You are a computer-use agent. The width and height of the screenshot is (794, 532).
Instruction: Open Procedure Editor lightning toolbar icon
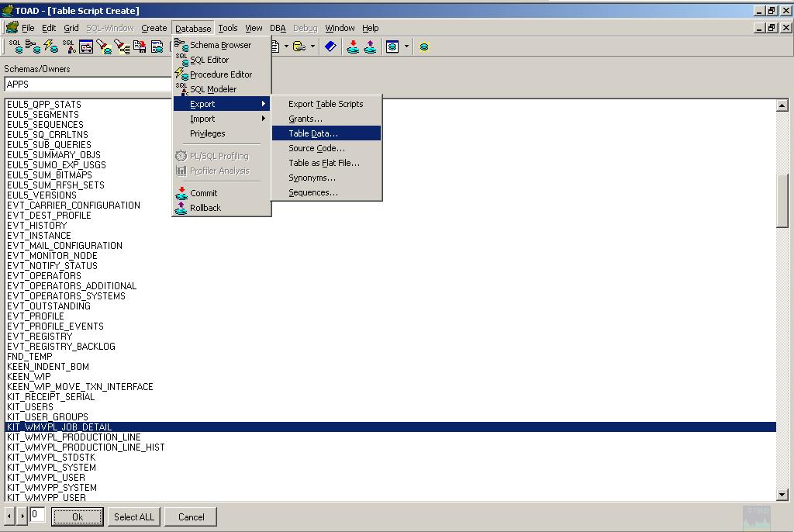point(50,47)
